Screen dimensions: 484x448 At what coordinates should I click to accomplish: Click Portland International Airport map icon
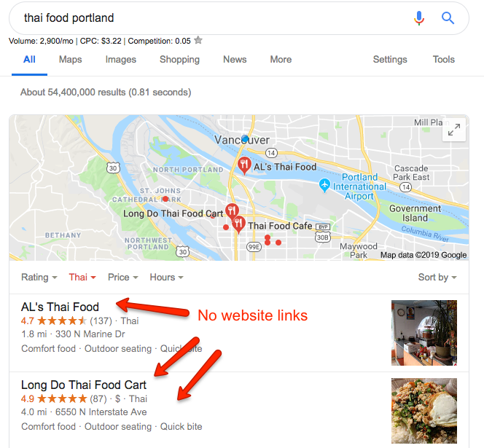point(324,185)
